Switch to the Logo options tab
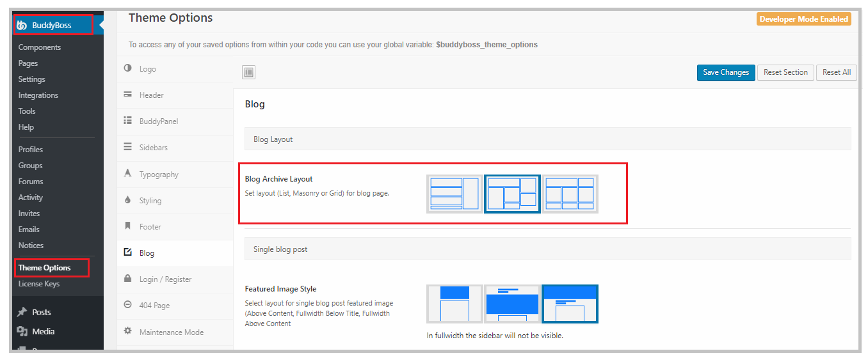Image resolution: width=868 pixels, height=358 pixels. (x=175, y=69)
